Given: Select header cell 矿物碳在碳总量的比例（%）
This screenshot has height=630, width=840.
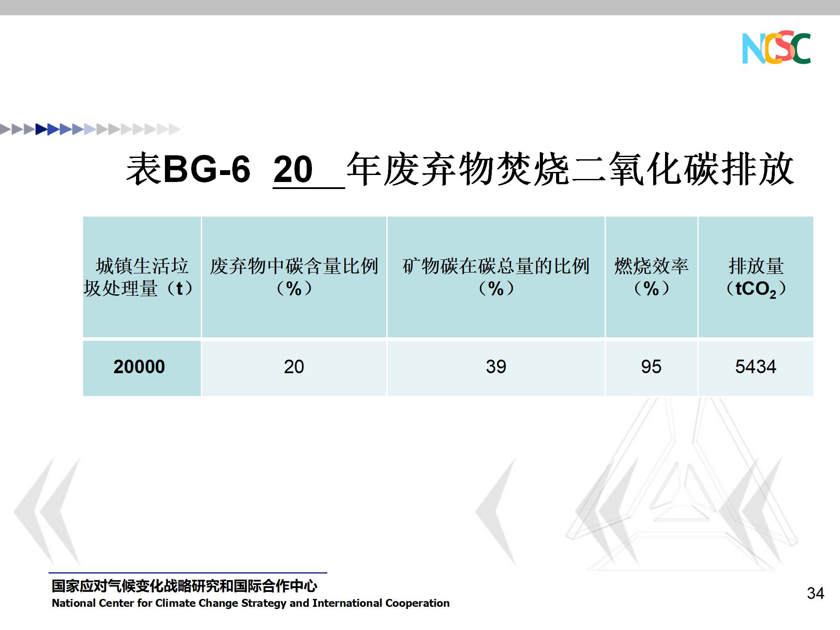Looking at the screenshot, I should click(x=496, y=277).
